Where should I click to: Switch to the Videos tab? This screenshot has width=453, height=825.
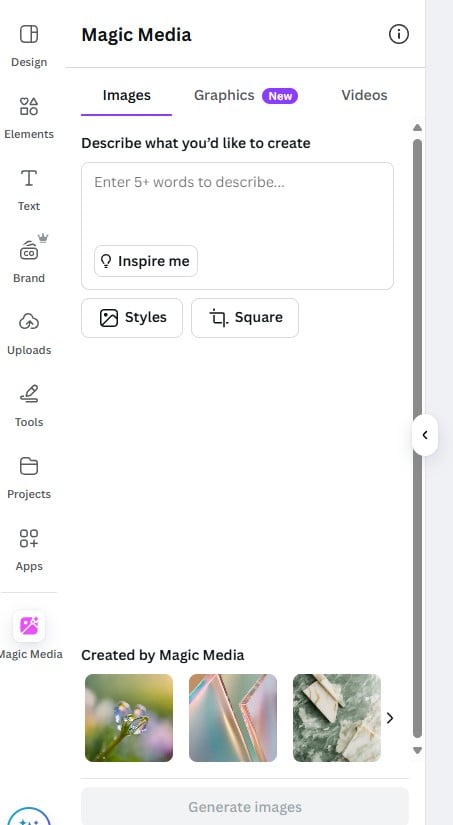click(x=364, y=95)
